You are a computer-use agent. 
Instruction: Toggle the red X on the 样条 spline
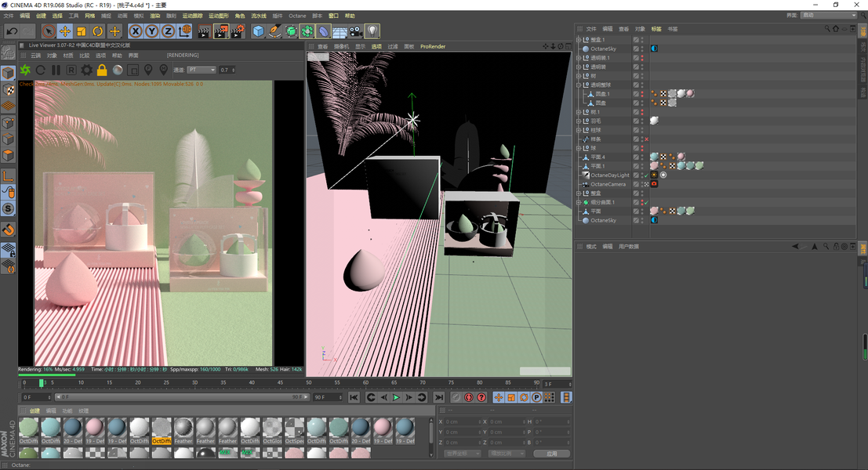click(646, 139)
